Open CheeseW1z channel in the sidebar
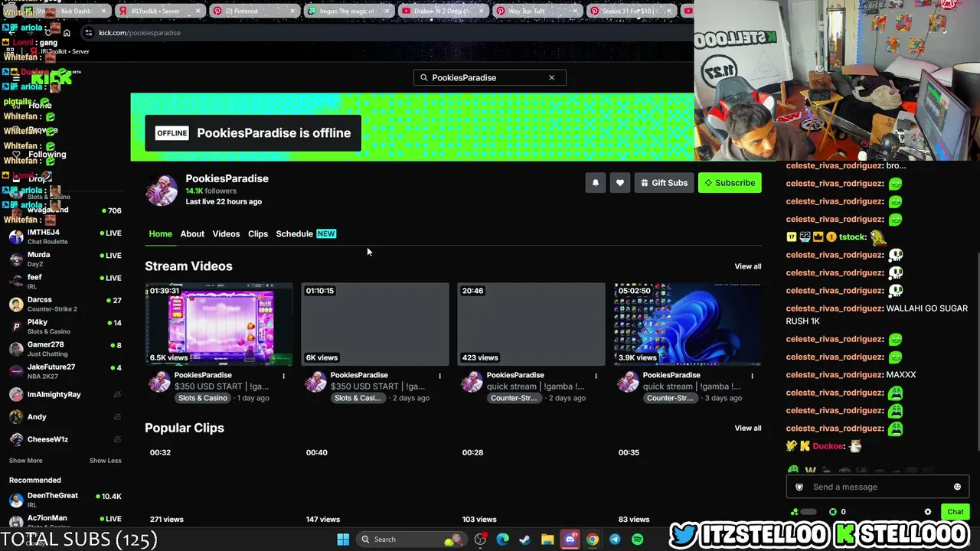 click(x=65, y=439)
